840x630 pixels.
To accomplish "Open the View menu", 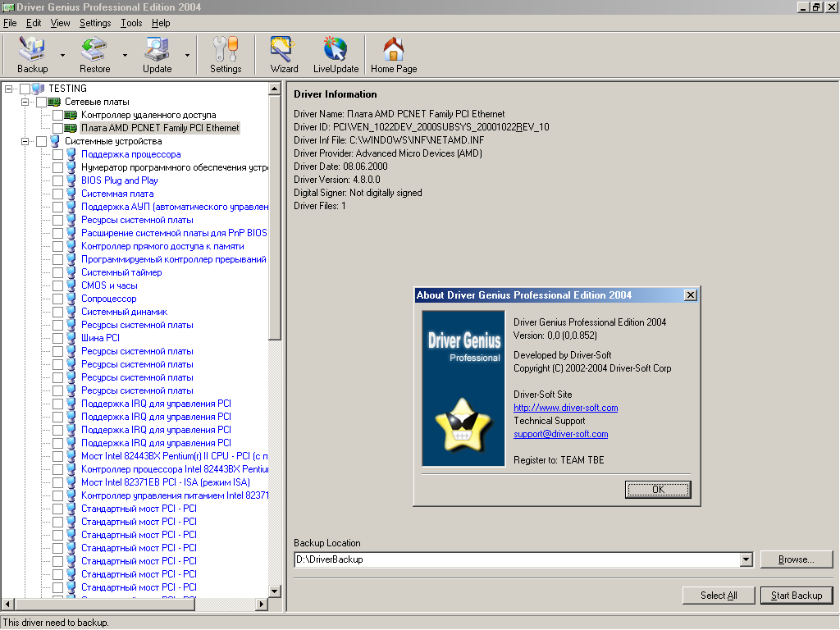I will (60, 23).
